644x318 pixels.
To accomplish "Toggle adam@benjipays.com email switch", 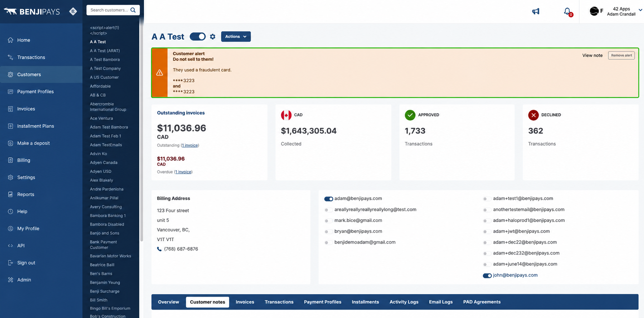I will [328, 199].
